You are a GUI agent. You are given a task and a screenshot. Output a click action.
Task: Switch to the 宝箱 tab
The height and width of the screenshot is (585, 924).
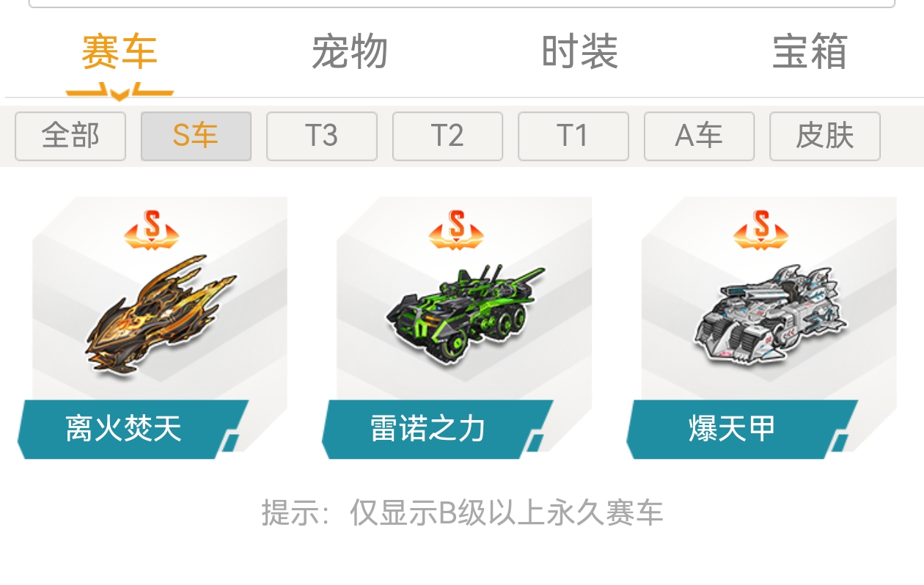810,52
